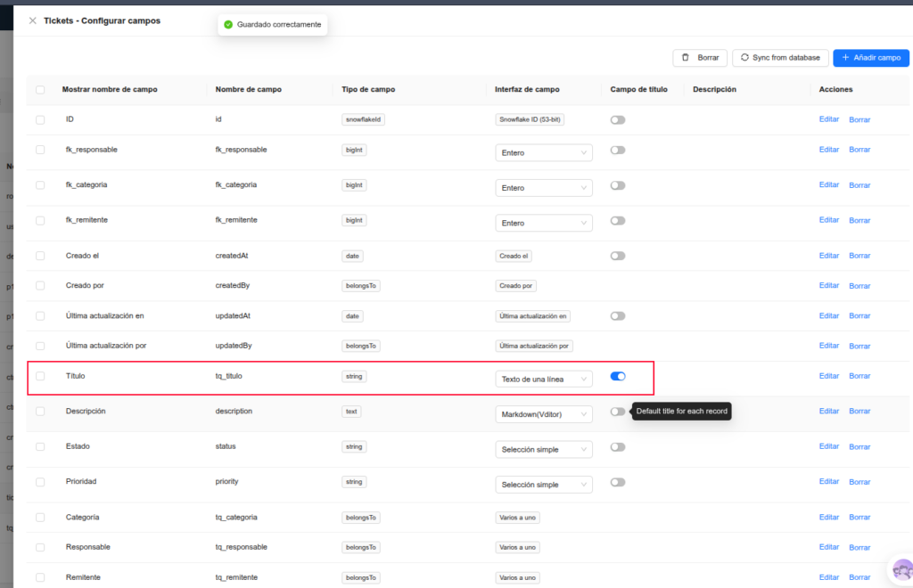Edit the Descripción field
Viewport: 913px width, 588px height.
coord(828,412)
